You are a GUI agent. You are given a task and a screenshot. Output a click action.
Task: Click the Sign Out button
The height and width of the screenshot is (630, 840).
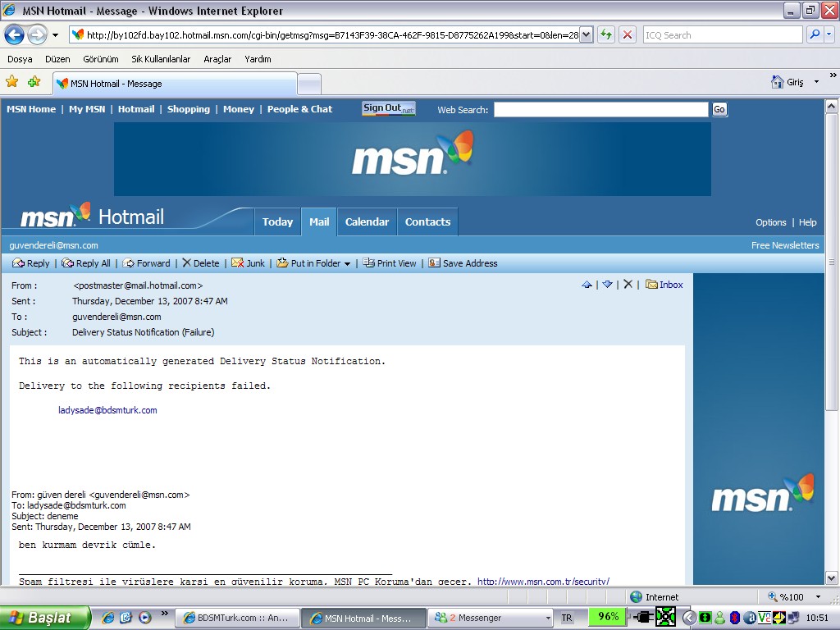click(x=388, y=108)
